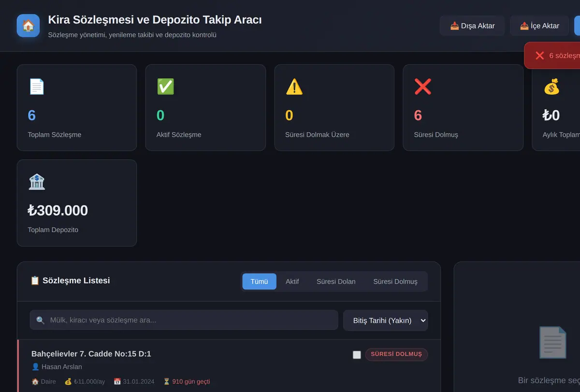
Task: Click the SÜRESİ DOLMUŞ status badge
Action: (x=396, y=354)
